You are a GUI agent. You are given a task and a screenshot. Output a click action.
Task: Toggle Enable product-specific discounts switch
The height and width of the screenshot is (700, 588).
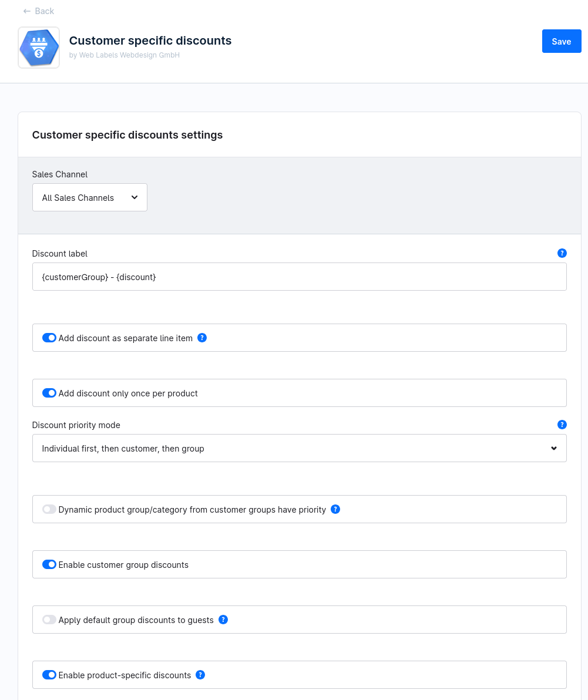pos(49,675)
